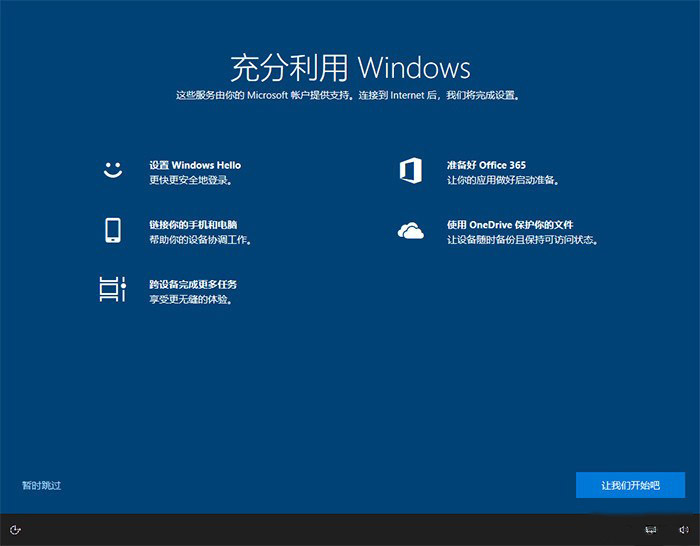This screenshot has width=700, height=546.
Task: Click the Microsoft 帐户 subtitle sentence
Action: click(347, 96)
